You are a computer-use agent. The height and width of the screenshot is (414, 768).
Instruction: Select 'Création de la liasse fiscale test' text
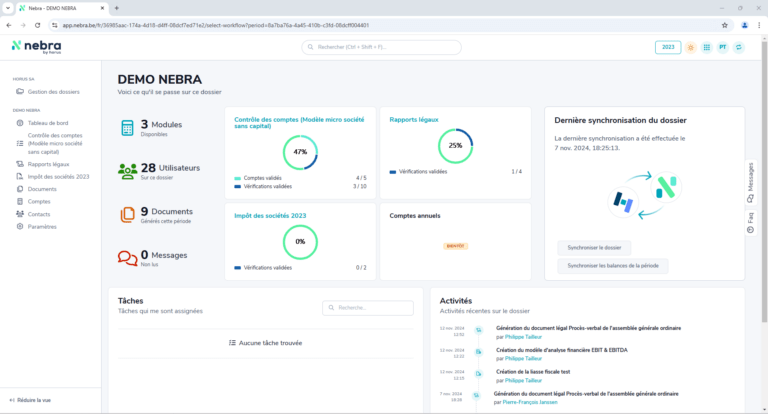(533, 372)
